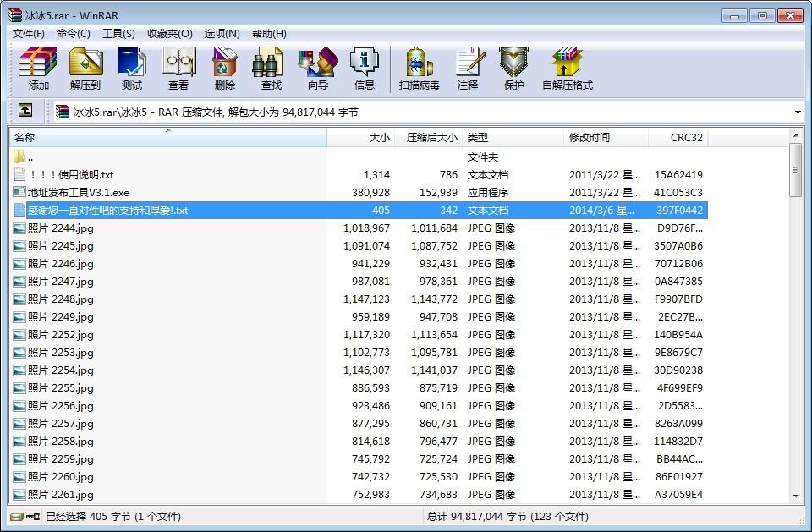The width and height of the screenshot is (812, 532).
Task: Click the scroll down arrow of file list
Action: [795, 496]
